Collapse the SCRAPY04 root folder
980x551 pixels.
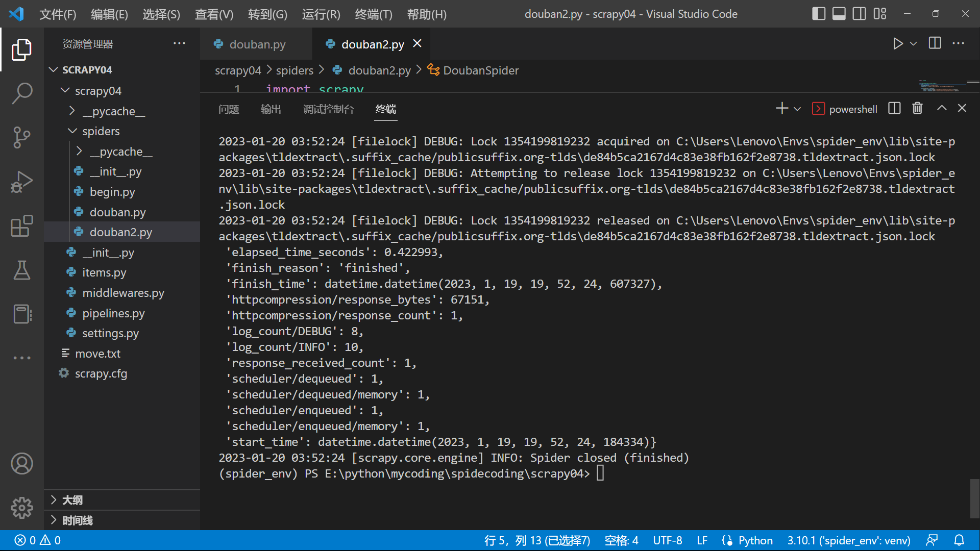click(x=54, y=69)
